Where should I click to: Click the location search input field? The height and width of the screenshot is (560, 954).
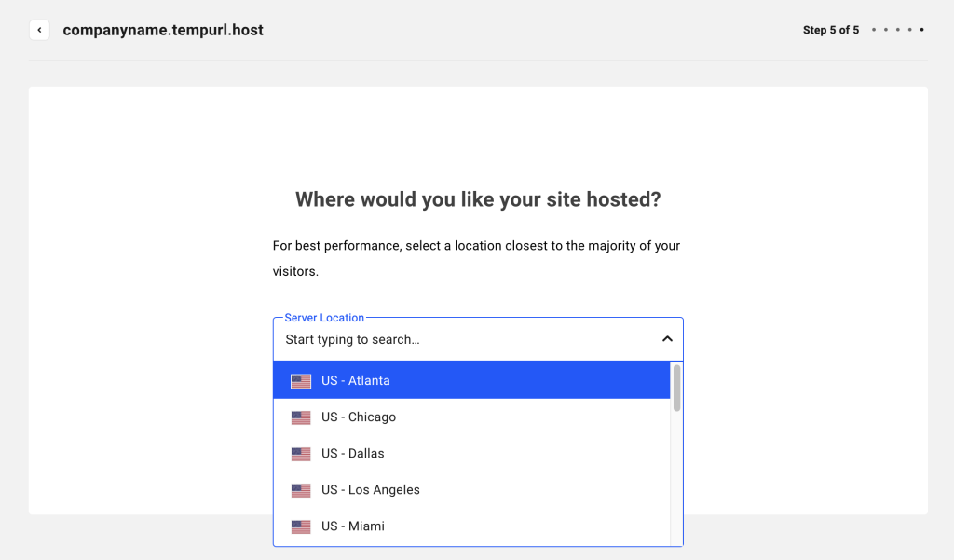(419, 338)
